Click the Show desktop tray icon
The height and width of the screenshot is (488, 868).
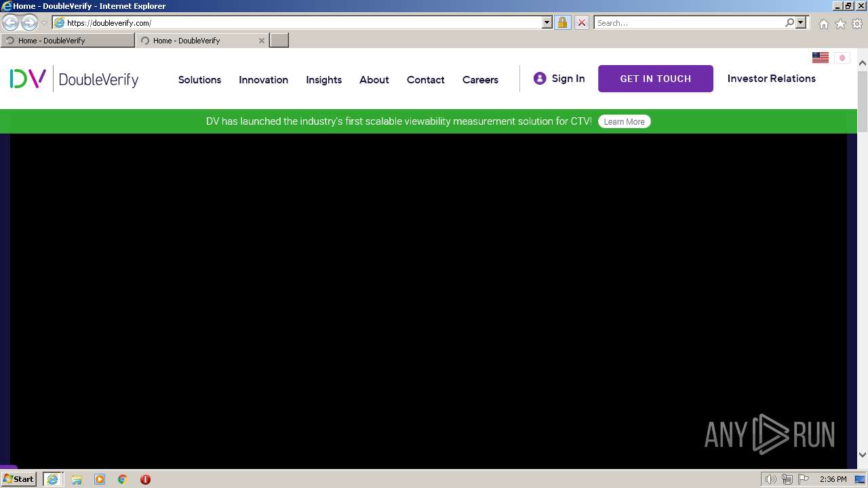861,479
